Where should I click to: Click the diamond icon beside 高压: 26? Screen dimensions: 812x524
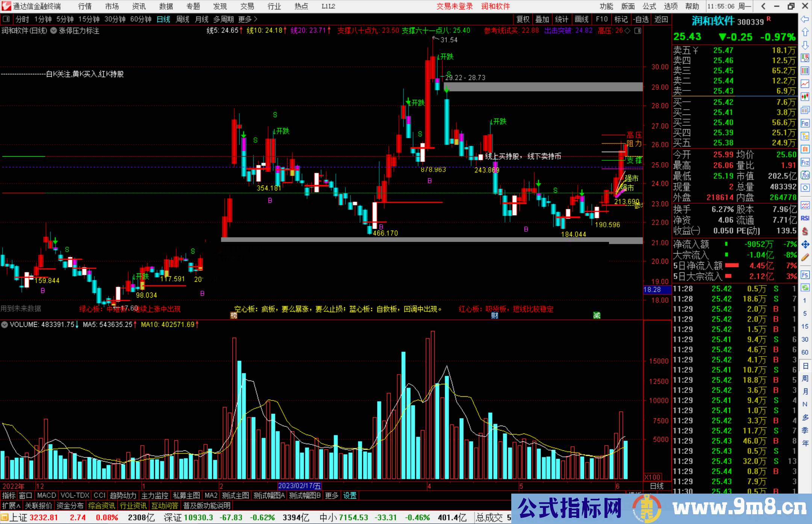(x=627, y=31)
